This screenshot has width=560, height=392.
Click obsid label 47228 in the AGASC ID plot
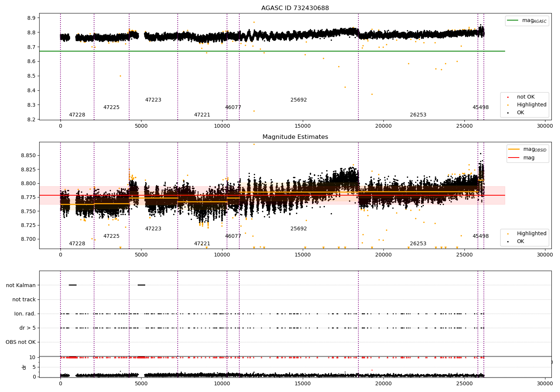coord(77,115)
